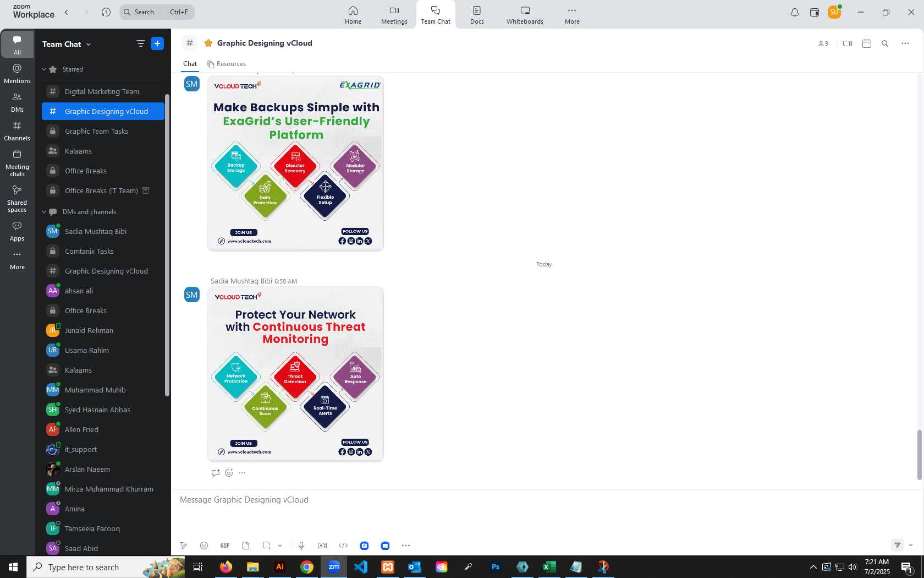
Task: Start a video meeting from channel header
Action: [x=848, y=43]
